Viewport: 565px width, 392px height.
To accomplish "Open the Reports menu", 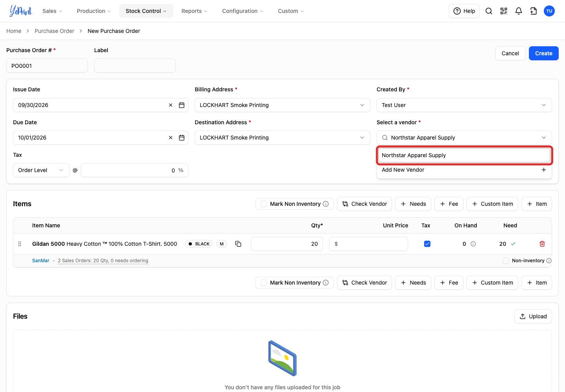I will 194,11.
